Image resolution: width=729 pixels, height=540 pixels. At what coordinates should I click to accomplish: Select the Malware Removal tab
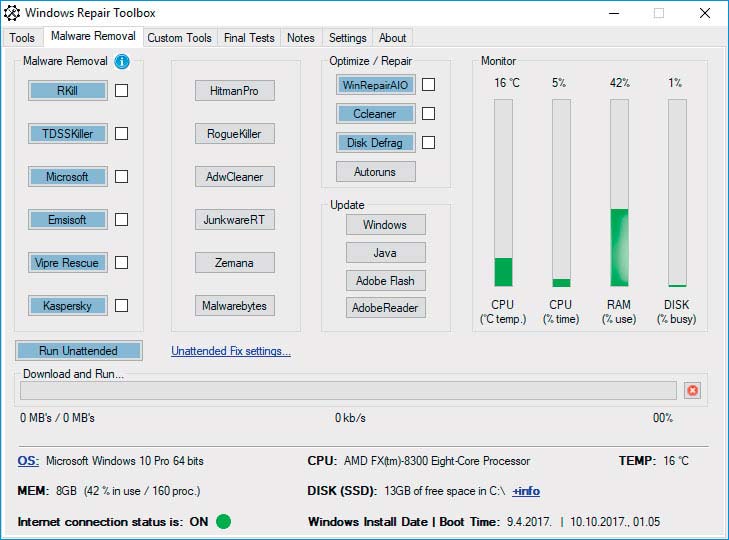tap(93, 36)
